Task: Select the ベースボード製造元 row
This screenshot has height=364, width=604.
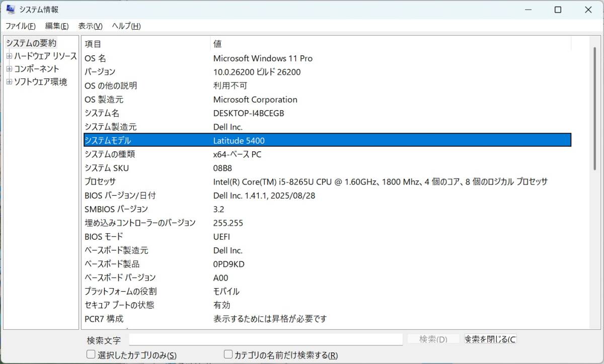Action: pos(327,250)
